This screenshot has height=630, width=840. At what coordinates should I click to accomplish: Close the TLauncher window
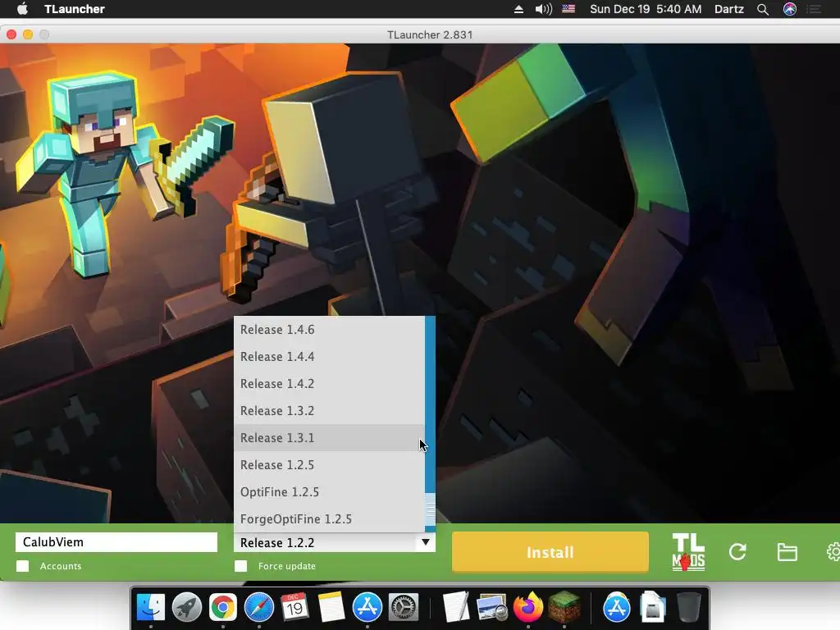11,34
